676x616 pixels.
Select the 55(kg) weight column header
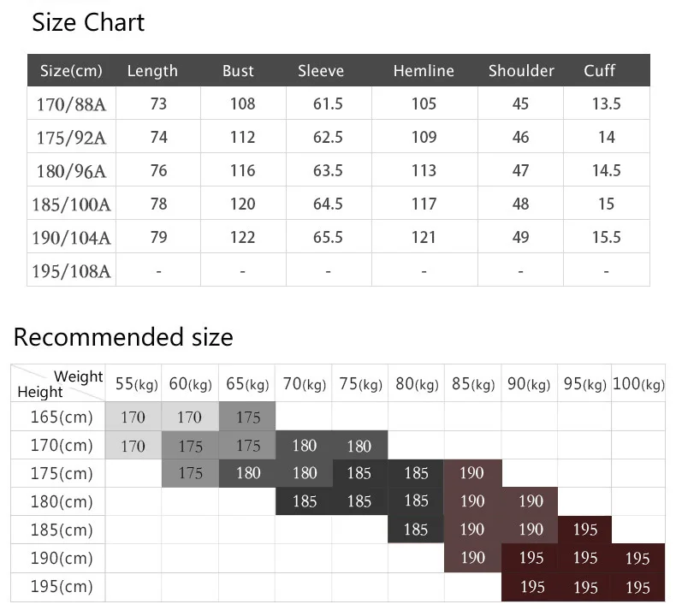click(x=136, y=383)
